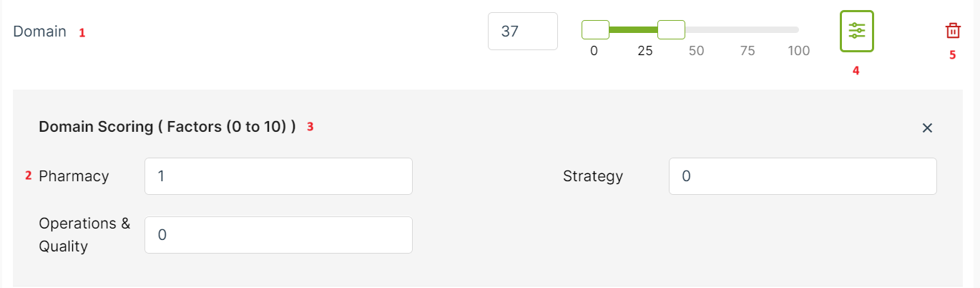Click the domain scoring factors settings icon
This screenshot has width=980, height=288.
856,31
